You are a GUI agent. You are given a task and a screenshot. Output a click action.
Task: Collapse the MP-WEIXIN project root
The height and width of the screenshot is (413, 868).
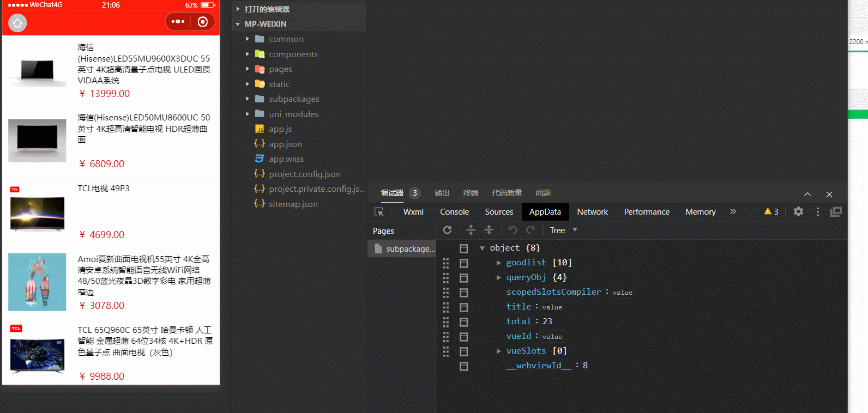(x=238, y=24)
